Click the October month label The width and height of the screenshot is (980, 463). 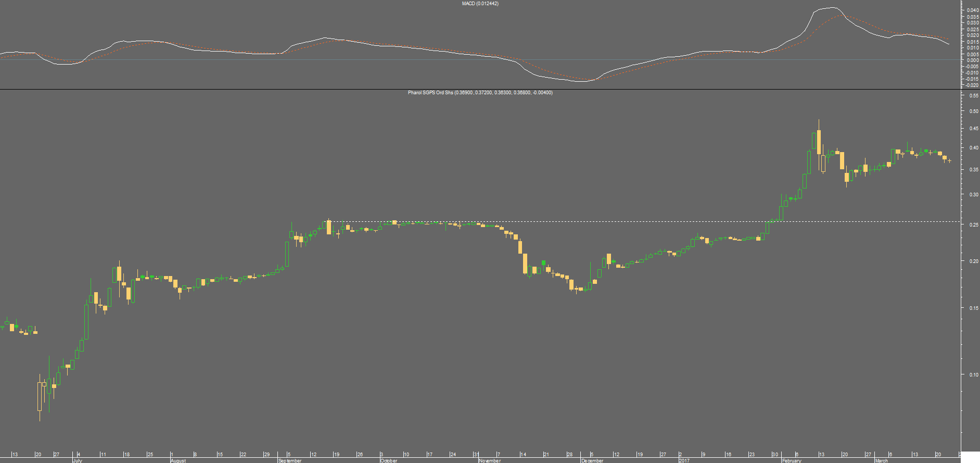coord(389,460)
